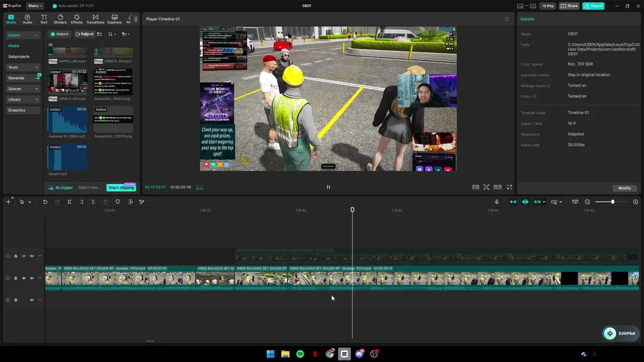Open the media sort dropdown

(112, 34)
